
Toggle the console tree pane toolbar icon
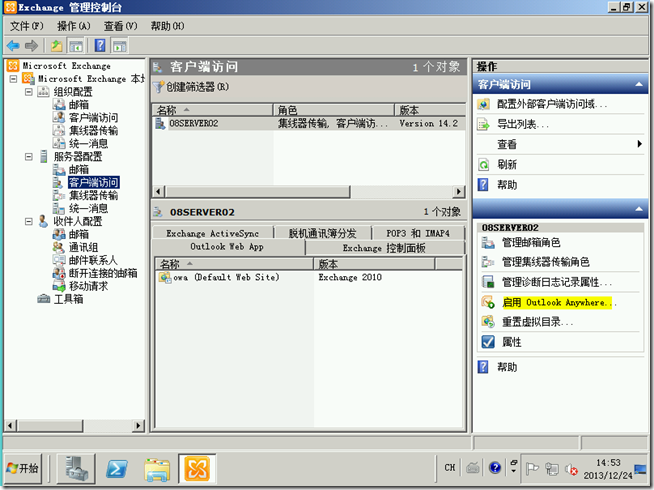click(x=76, y=46)
